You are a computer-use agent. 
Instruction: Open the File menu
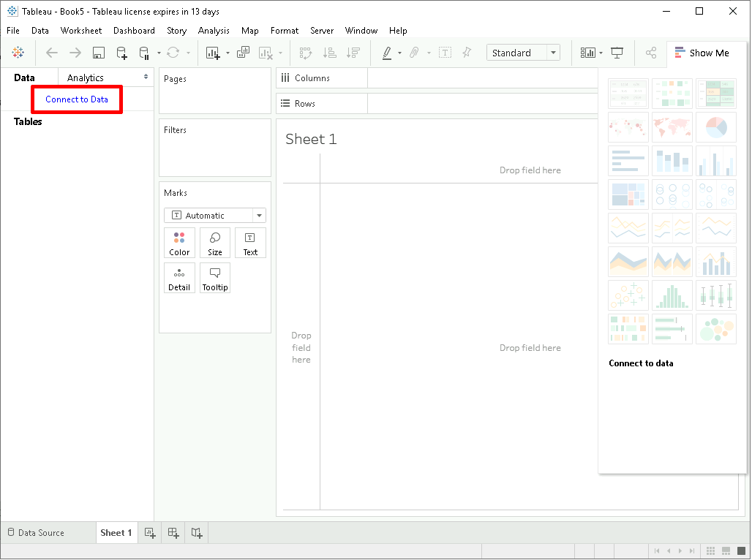click(13, 31)
